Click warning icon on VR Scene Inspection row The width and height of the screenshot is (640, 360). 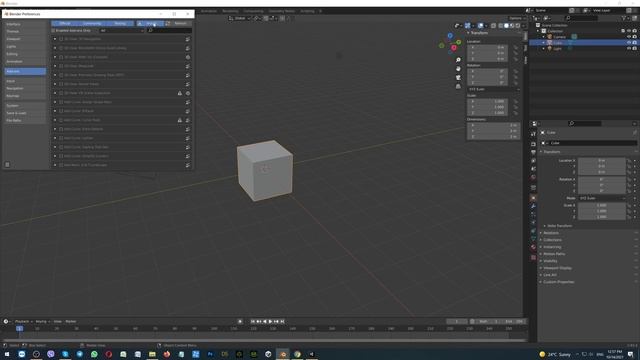click(180, 93)
